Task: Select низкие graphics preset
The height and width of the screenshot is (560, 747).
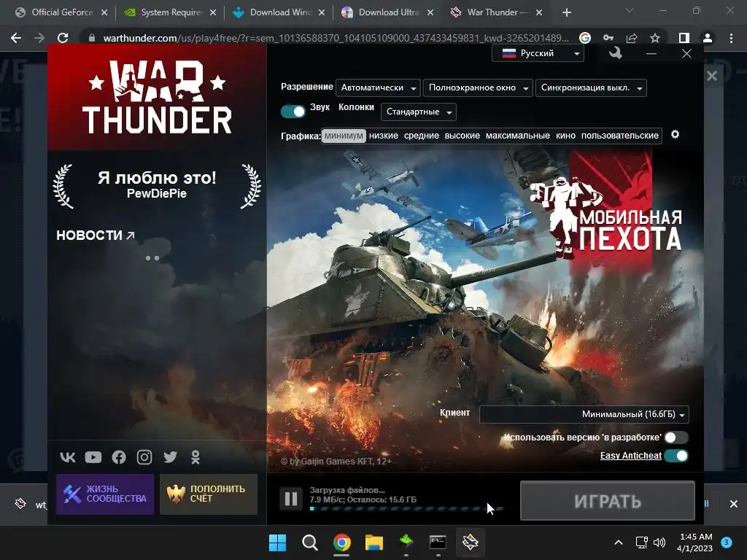Action: point(384,136)
